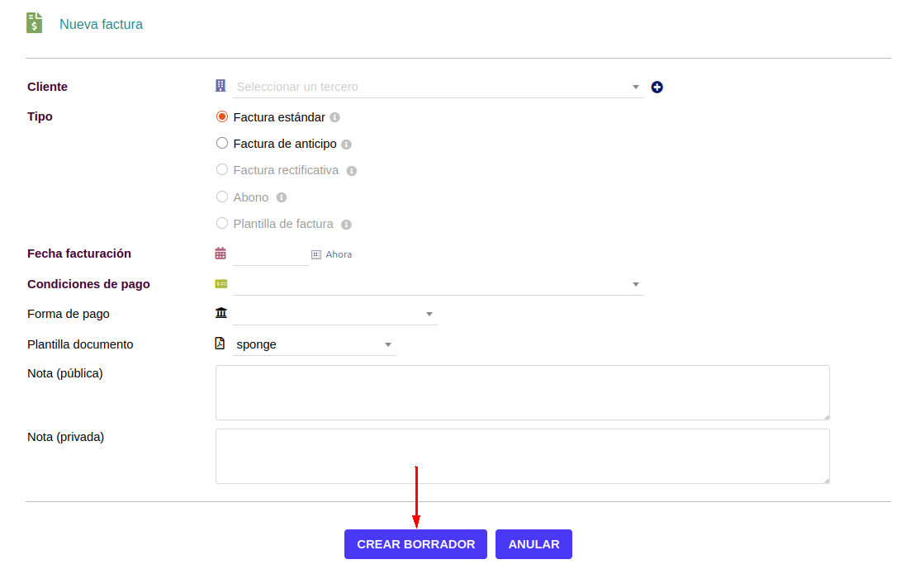Keep Factura estándar selected as invoice type
901x588 pixels.
click(221, 116)
